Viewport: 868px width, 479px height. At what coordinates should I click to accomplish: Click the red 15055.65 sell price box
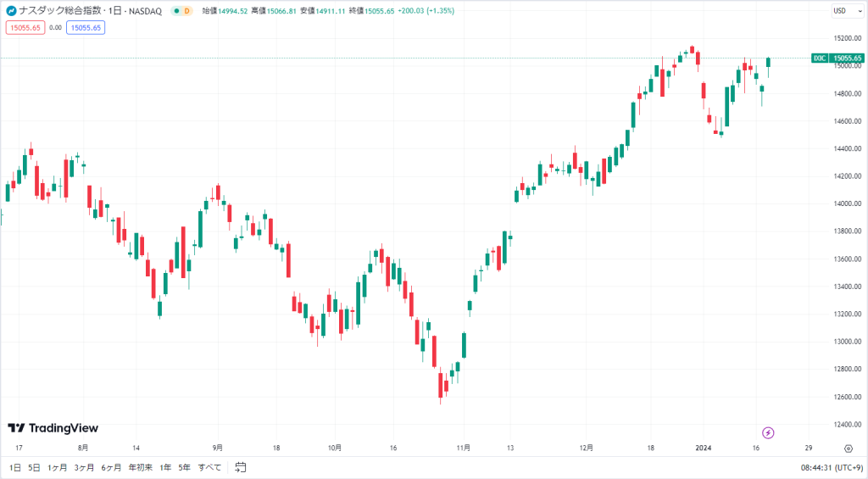[x=25, y=28]
